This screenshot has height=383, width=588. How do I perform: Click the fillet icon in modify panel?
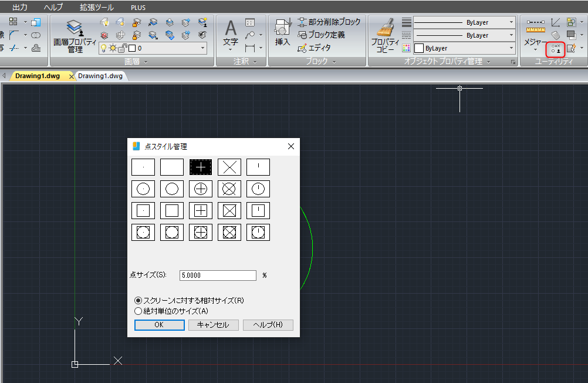pyautogui.click(x=14, y=35)
